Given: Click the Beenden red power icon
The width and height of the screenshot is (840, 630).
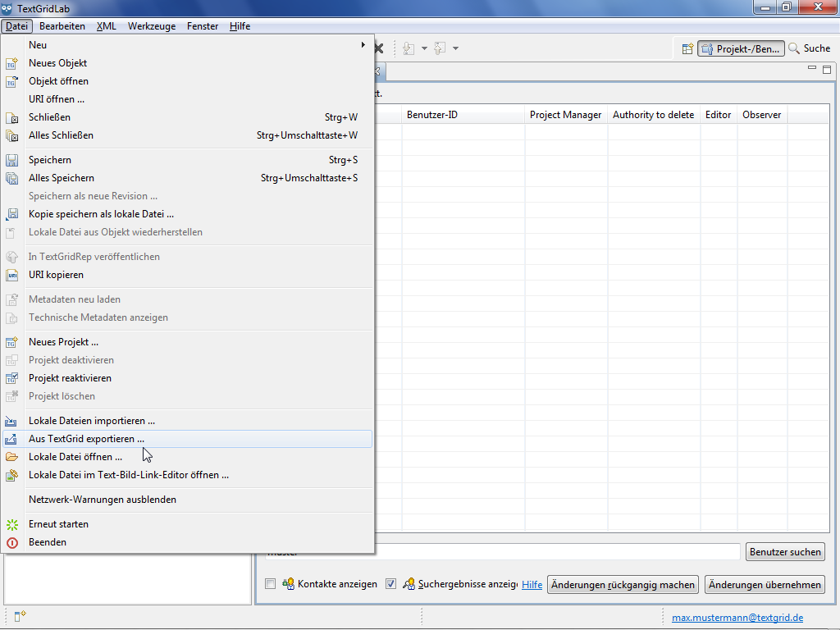Looking at the screenshot, I should pos(12,542).
